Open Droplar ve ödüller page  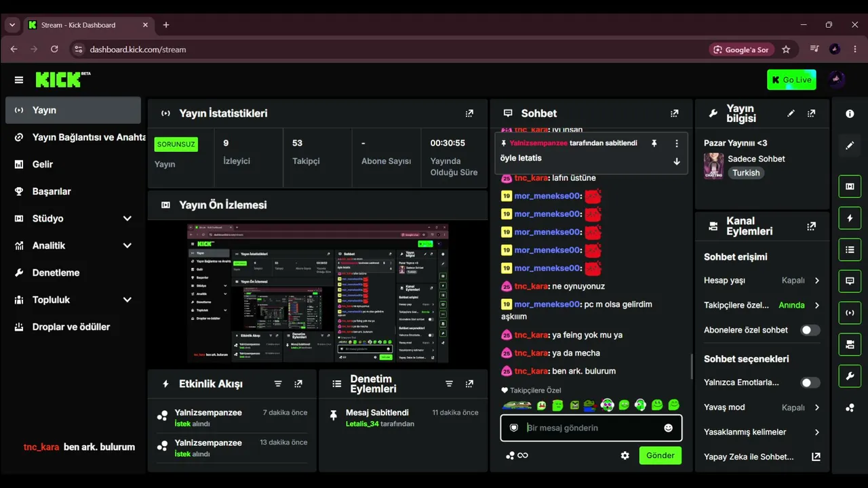73,327
